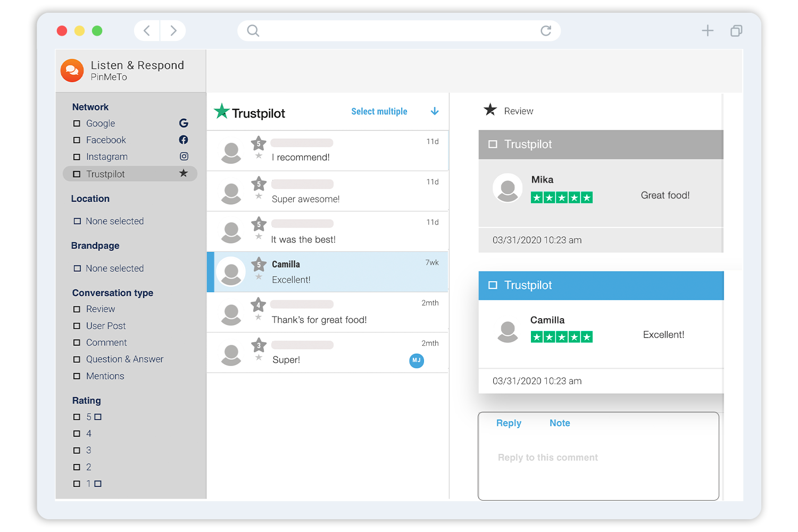Switch to the Note tab
The height and width of the screenshot is (532, 798).
pyautogui.click(x=560, y=423)
